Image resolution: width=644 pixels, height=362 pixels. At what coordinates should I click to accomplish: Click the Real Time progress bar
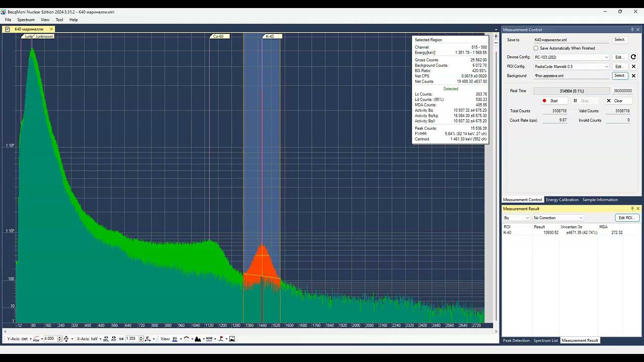(x=572, y=91)
